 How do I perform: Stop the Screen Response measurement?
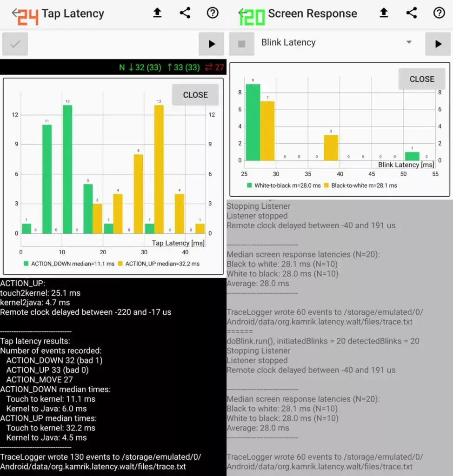[241, 44]
